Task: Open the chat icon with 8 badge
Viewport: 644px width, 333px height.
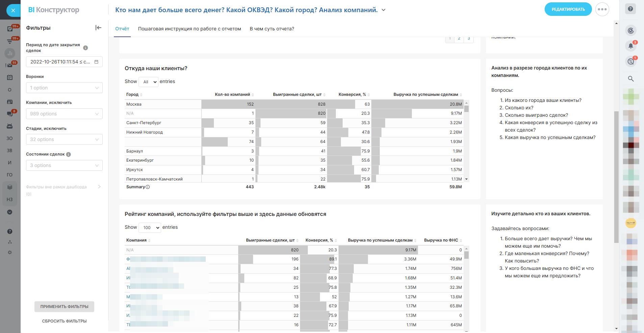Action: coord(10,114)
